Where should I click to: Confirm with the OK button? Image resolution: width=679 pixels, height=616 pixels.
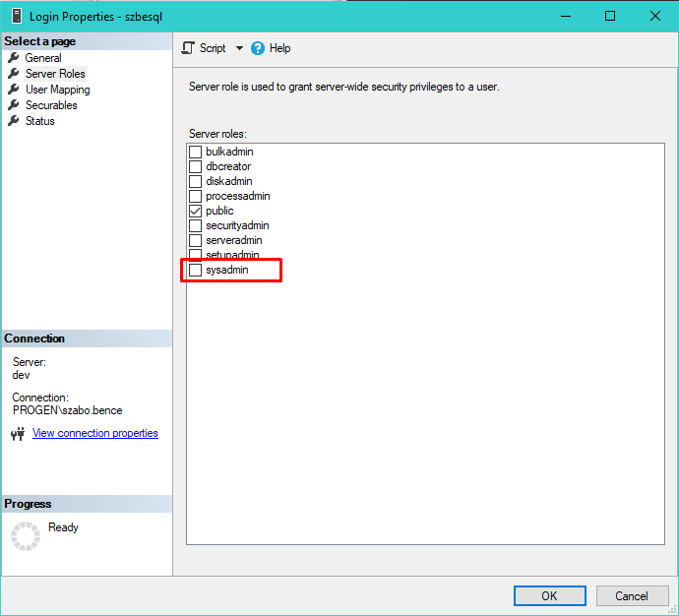pyautogui.click(x=550, y=596)
